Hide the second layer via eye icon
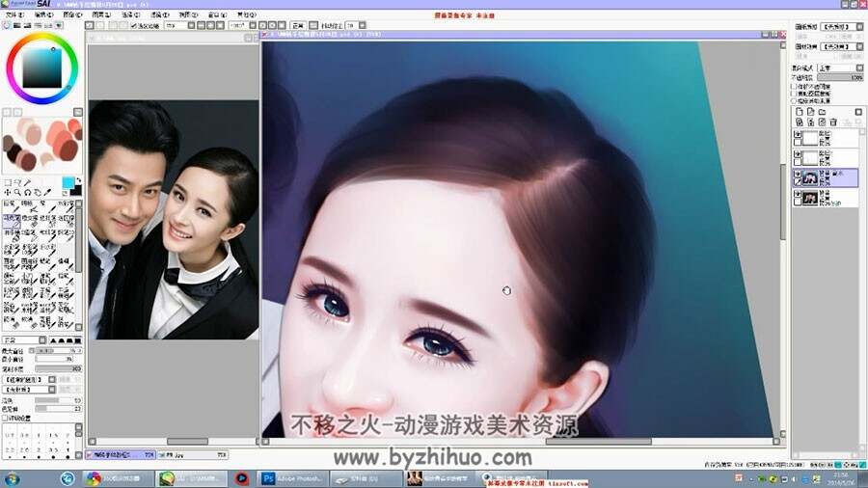The image size is (868, 488). (x=798, y=153)
